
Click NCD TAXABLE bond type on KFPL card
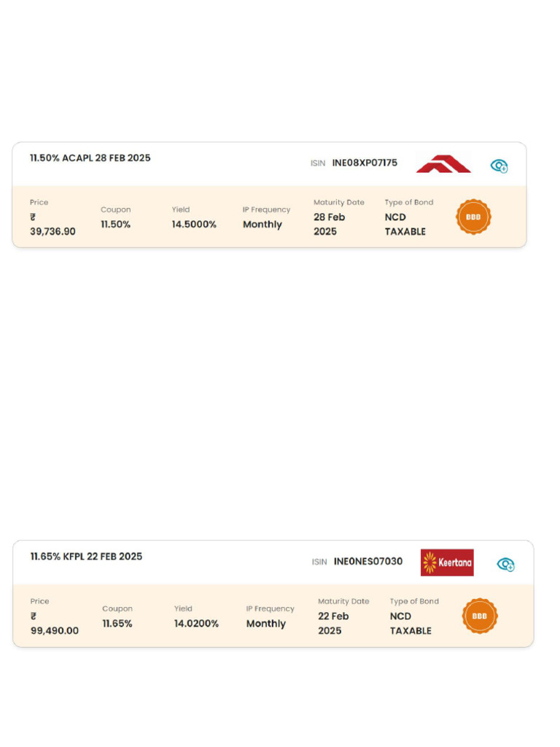411,623
